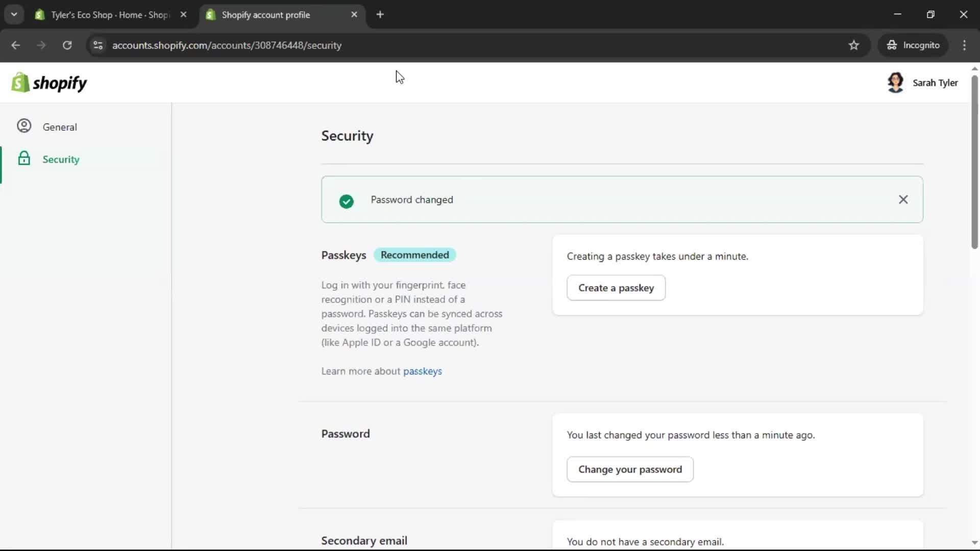
Task: Bookmark this page with the star icon
Action: (x=854, y=45)
